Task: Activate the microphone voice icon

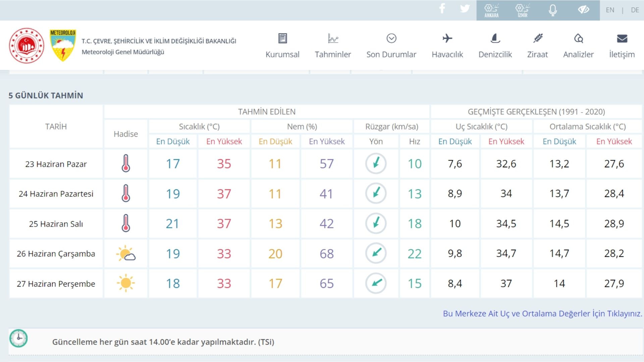Action: [553, 10]
